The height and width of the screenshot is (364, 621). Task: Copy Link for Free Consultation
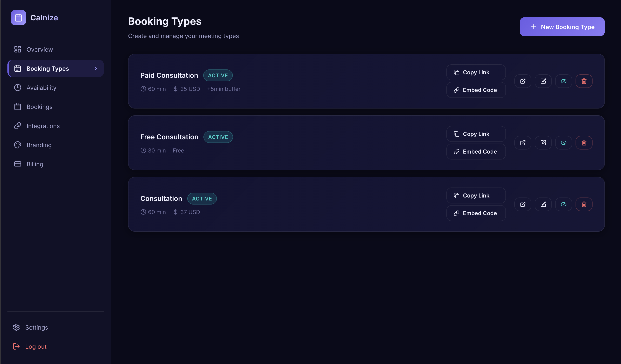pyautogui.click(x=476, y=134)
